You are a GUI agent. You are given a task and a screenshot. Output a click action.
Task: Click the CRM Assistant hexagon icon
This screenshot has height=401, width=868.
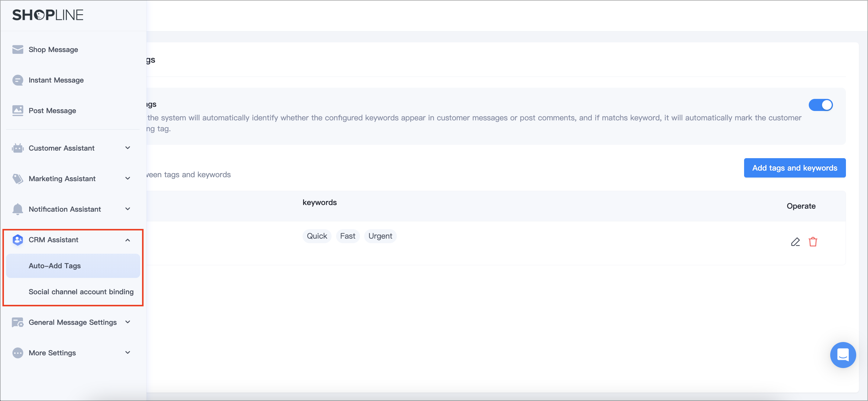(18, 240)
